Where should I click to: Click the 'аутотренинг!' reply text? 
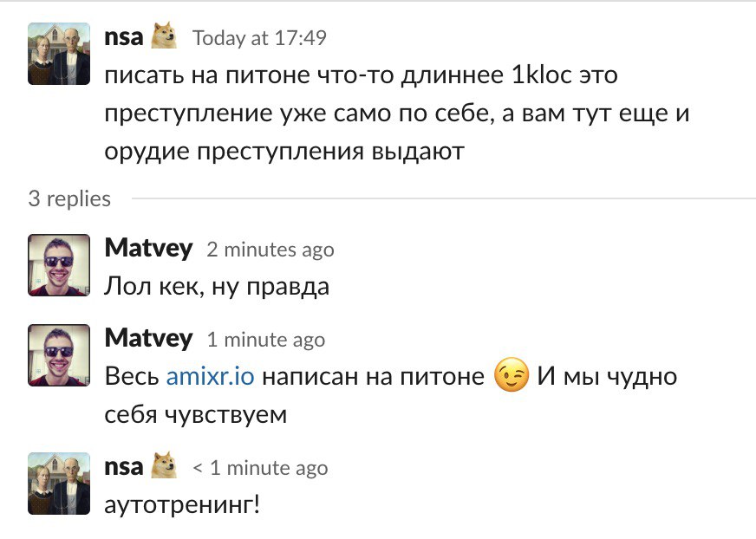182,504
